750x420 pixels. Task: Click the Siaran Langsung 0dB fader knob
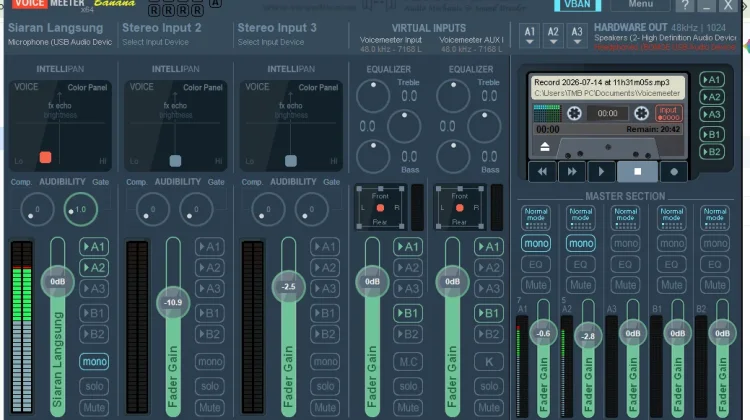point(57,282)
